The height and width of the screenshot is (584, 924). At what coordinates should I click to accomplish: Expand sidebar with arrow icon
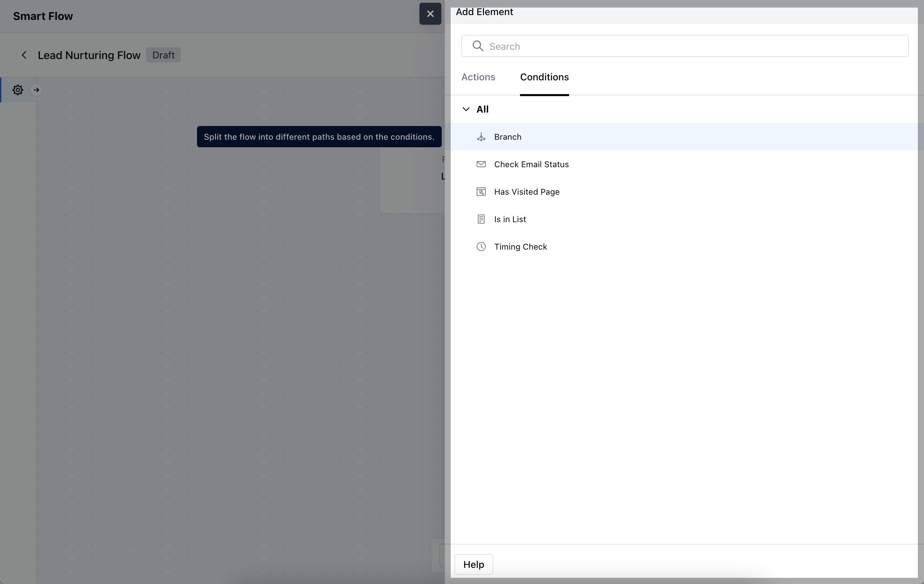[x=36, y=90]
